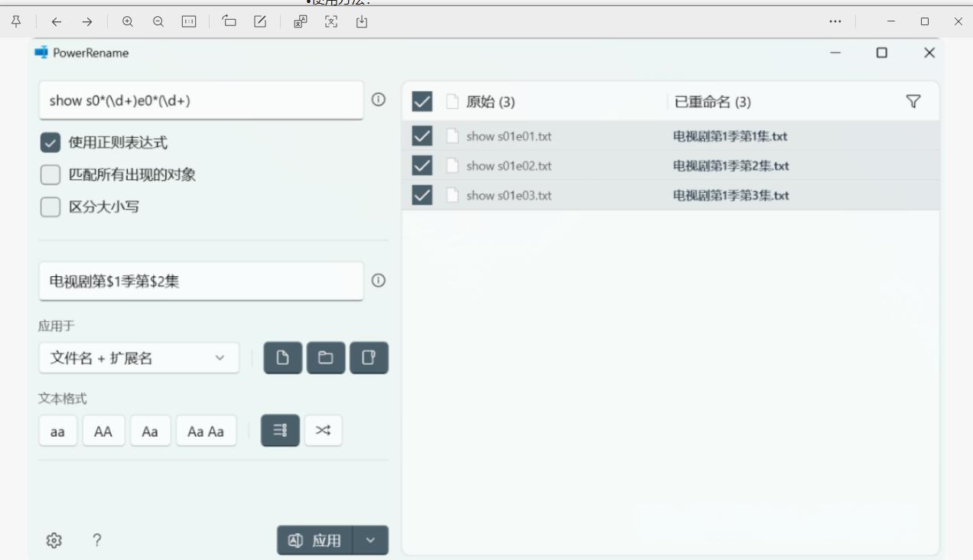Click the include folders icon button
973x560 pixels.
326,358
